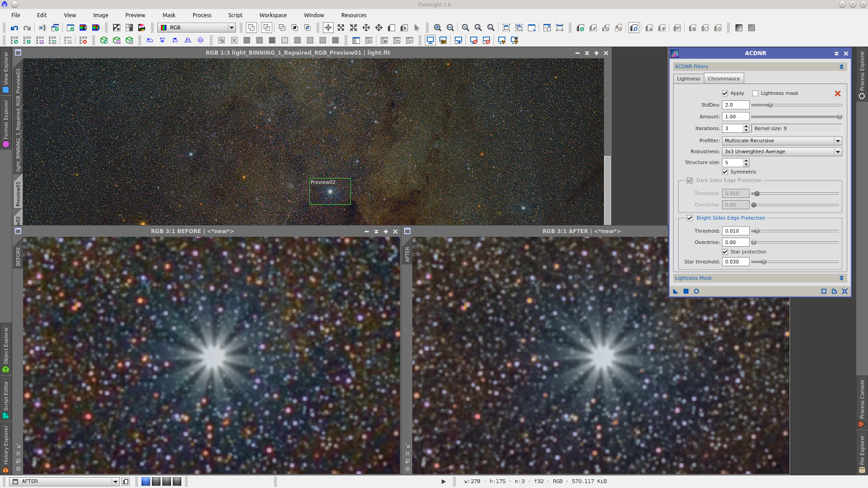868x488 pixels.
Task: Click the status bar play arrow button
Action: (x=443, y=481)
